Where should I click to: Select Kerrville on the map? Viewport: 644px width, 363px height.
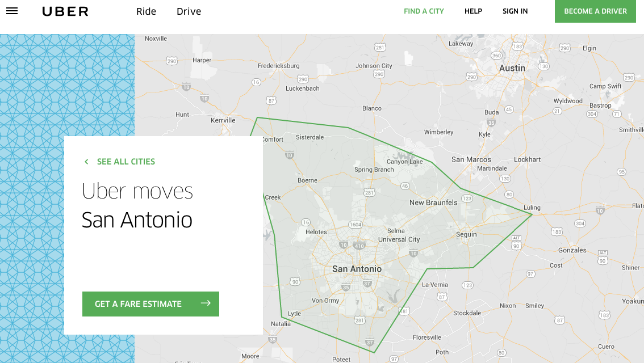coord(223,120)
